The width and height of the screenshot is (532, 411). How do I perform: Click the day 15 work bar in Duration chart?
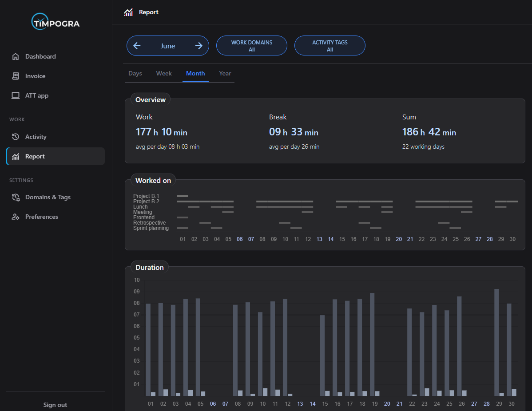(x=322, y=356)
